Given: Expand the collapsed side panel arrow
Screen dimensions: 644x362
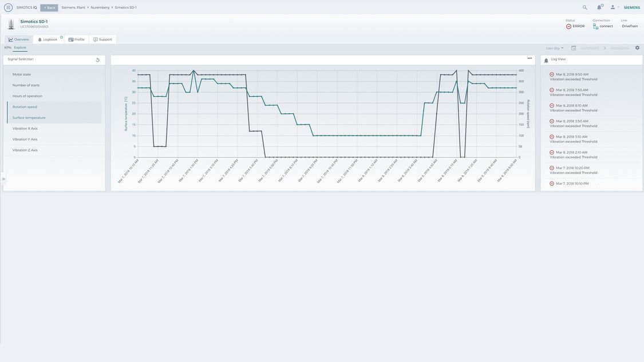Looking at the screenshot, I should pos(3,179).
